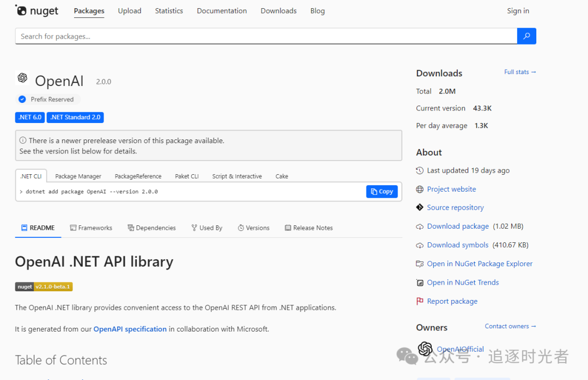Select the Paket CLI tab

point(187,176)
